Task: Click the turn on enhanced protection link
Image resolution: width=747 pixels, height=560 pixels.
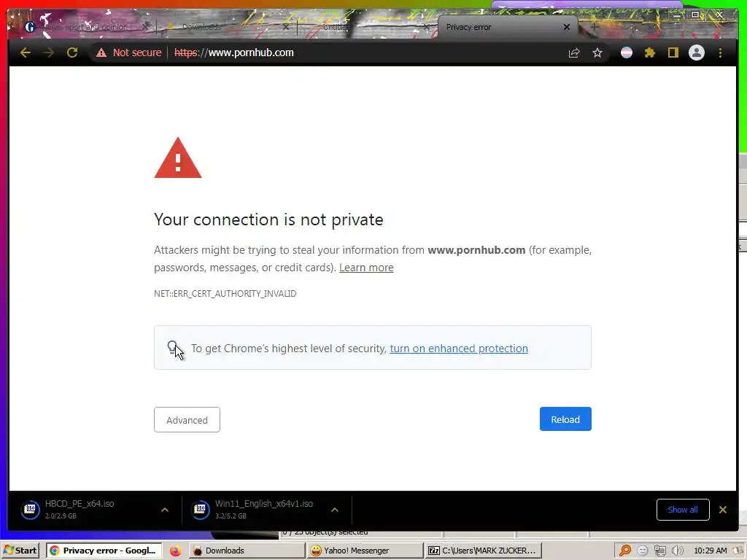Action: coord(458,349)
